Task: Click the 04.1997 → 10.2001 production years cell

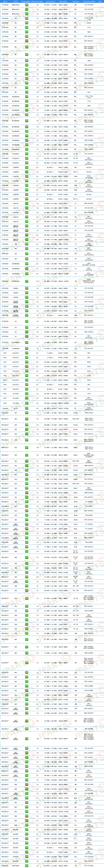Action: (50, 5)
